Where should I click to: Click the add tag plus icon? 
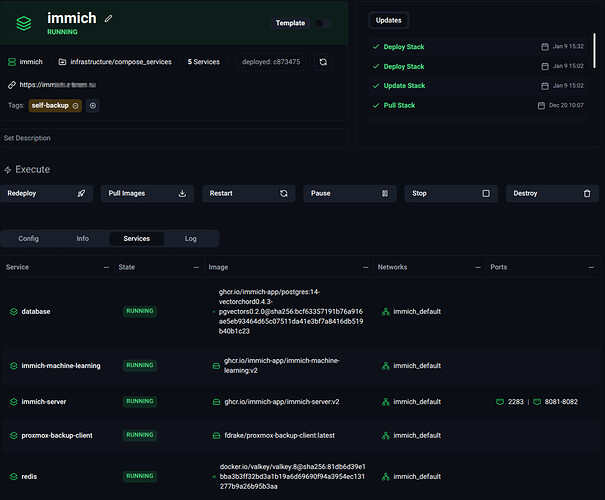93,105
